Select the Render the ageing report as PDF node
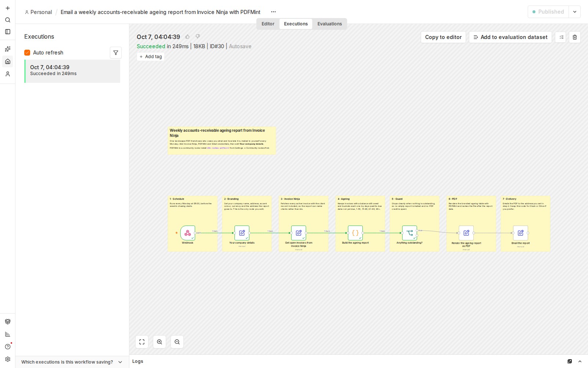Viewport: 588px width, 368px height. click(466, 233)
